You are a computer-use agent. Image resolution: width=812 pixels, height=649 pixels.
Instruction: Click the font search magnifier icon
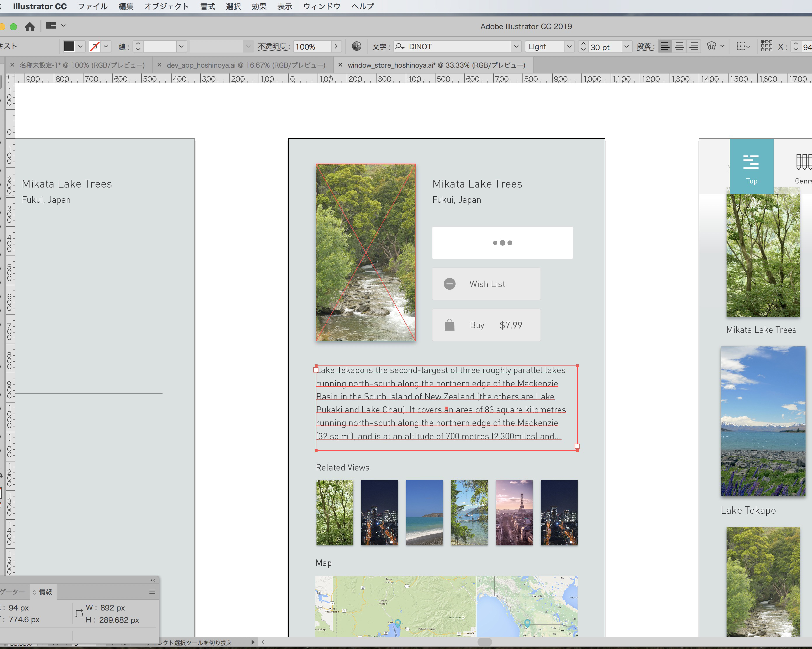(x=399, y=46)
